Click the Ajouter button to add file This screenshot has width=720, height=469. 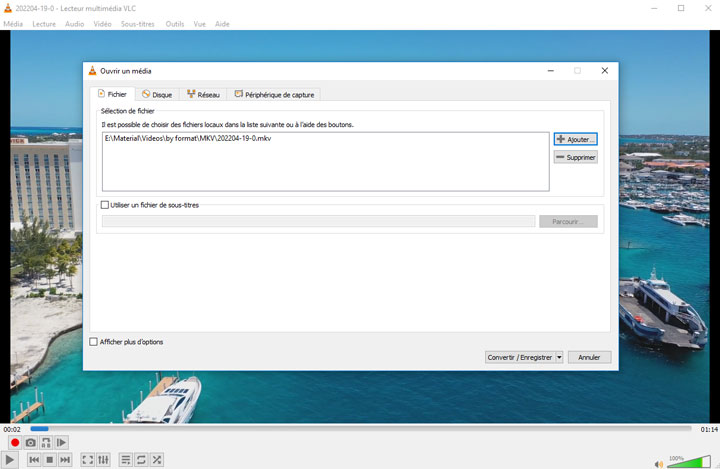coord(575,139)
